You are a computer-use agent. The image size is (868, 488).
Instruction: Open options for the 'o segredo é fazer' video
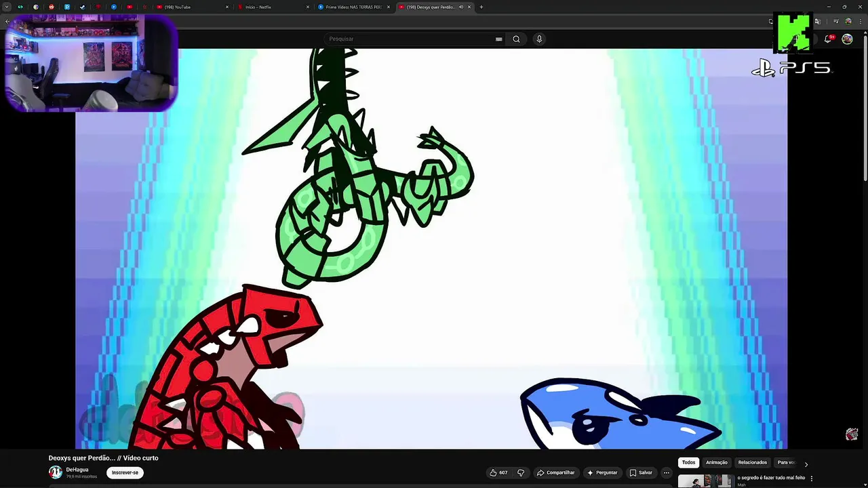(x=812, y=479)
